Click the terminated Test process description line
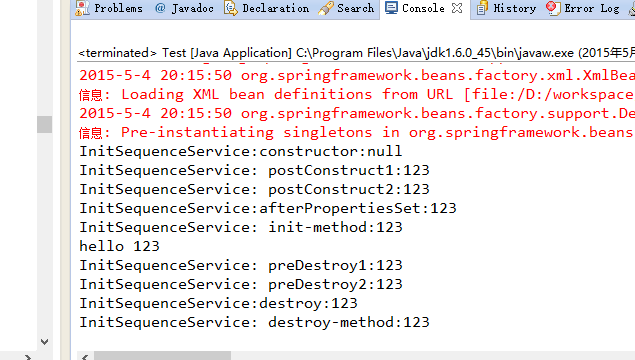 [356, 53]
